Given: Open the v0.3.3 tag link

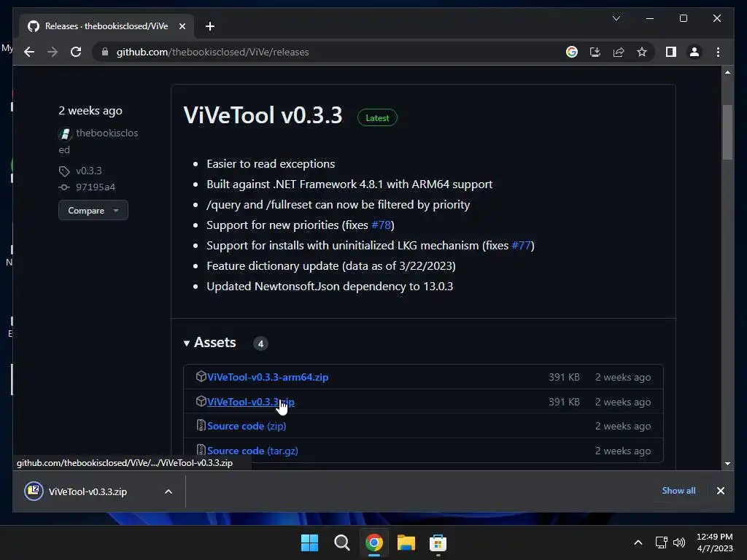Looking at the screenshot, I should click(x=88, y=171).
